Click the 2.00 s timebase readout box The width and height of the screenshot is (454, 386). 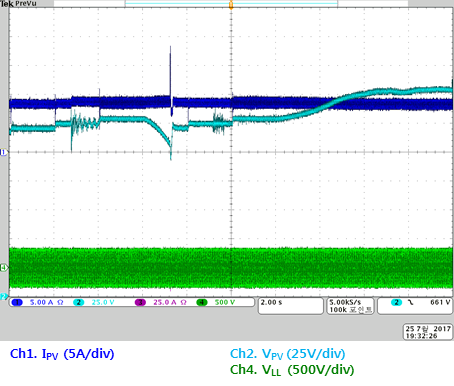pyautogui.click(x=291, y=306)
